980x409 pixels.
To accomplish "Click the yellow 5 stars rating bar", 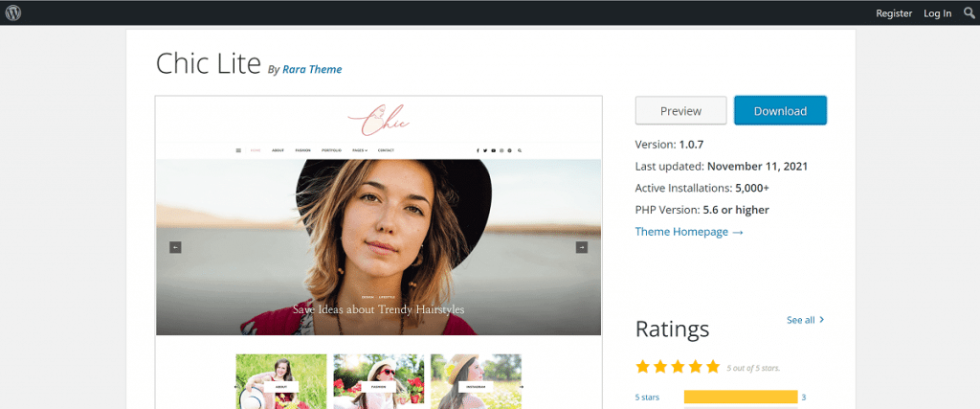I will coord(741,398).
